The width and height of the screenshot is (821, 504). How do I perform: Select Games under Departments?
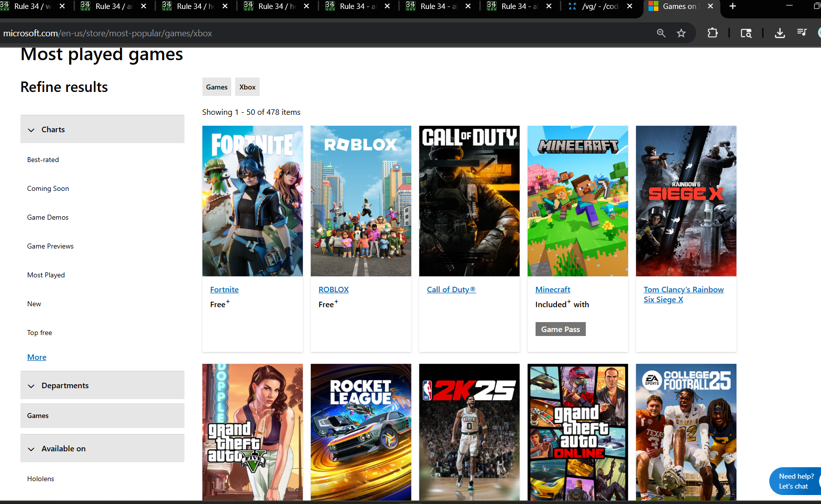(102, 416)
